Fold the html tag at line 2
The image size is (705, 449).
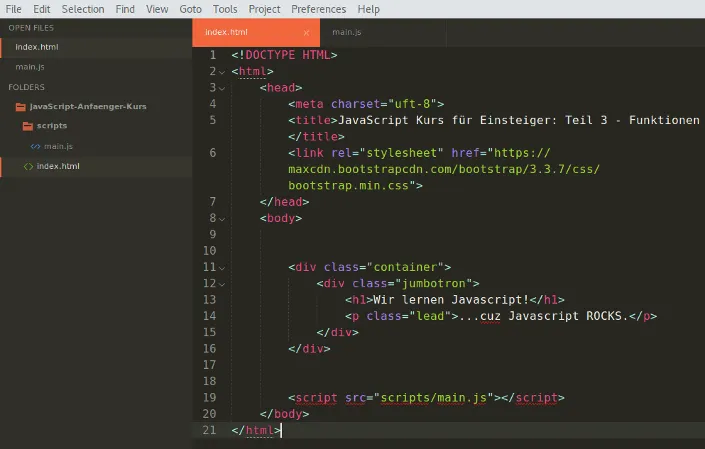(222, 72)
